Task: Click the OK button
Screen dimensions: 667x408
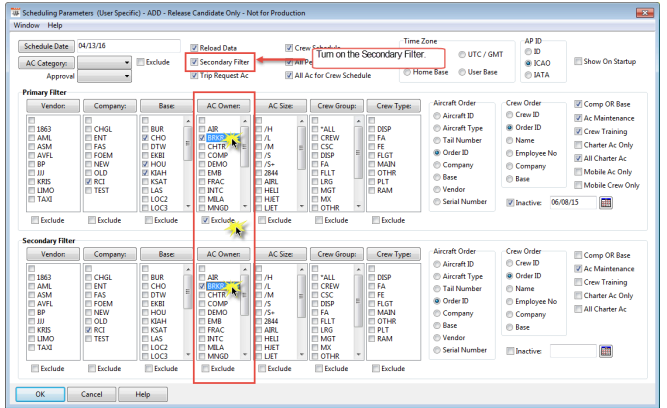Action: [40, 394]
